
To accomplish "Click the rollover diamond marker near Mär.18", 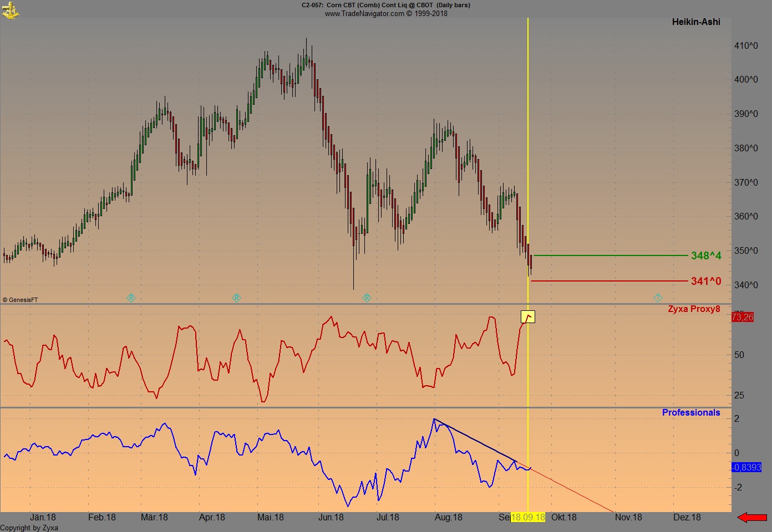I will click(131, 298).
